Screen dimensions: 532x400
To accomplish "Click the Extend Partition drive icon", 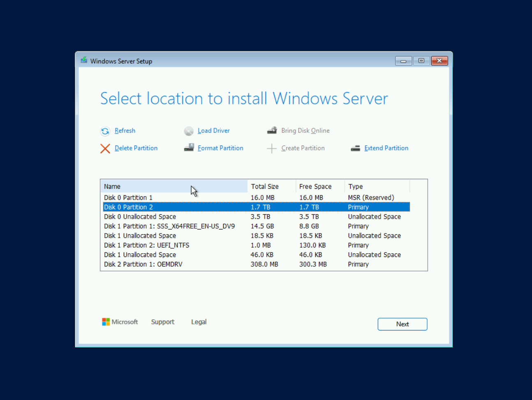I will (x=356, y=148).
